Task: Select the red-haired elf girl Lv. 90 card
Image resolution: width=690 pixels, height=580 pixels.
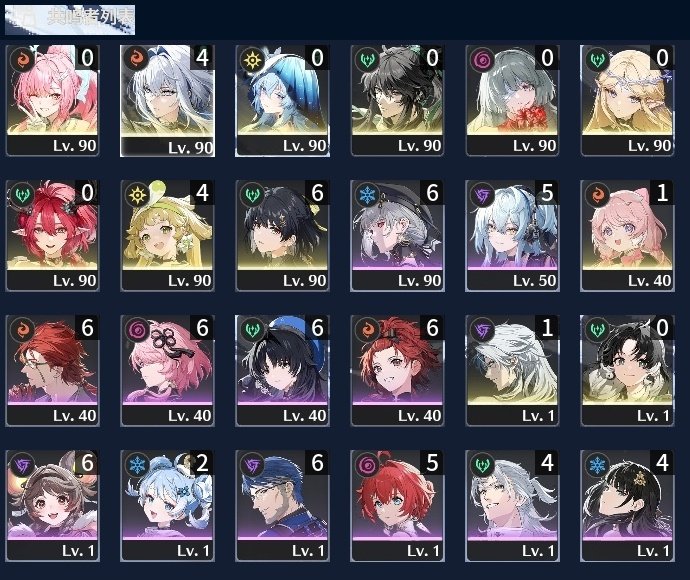Action: click(x=52, y=235)
